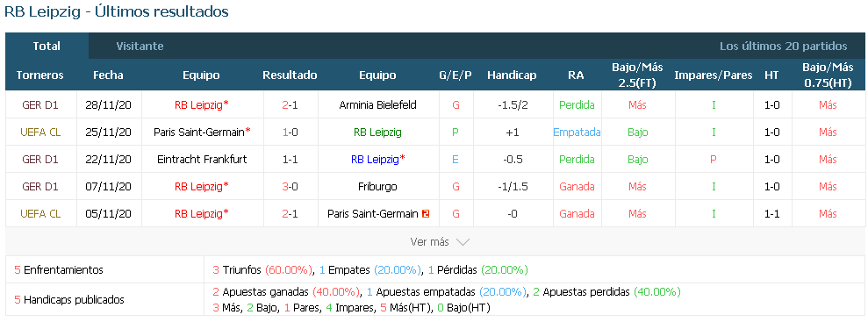The image size is (868, 322).
Task: Open UEFA CL tournament on 25/11/20
Action: click(x=40, y=132)
